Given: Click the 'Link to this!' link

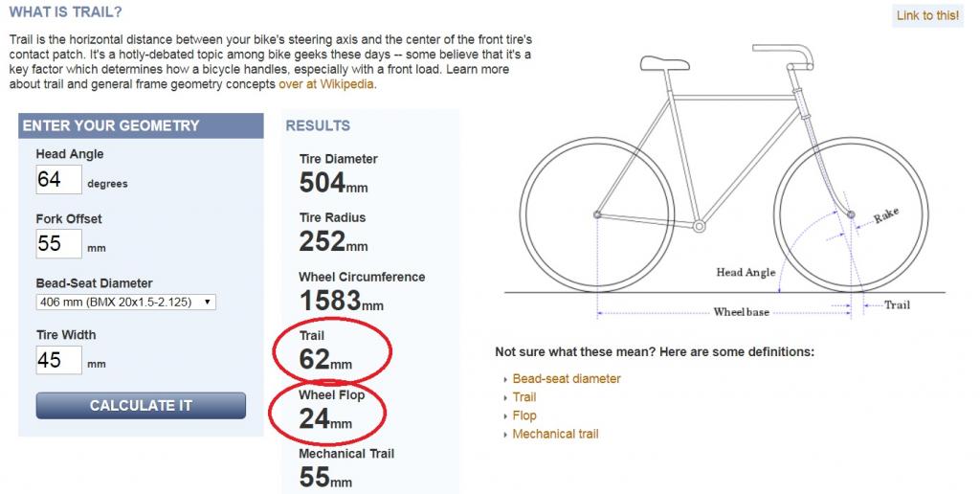Looking at the screenshot, I should 927,15.
